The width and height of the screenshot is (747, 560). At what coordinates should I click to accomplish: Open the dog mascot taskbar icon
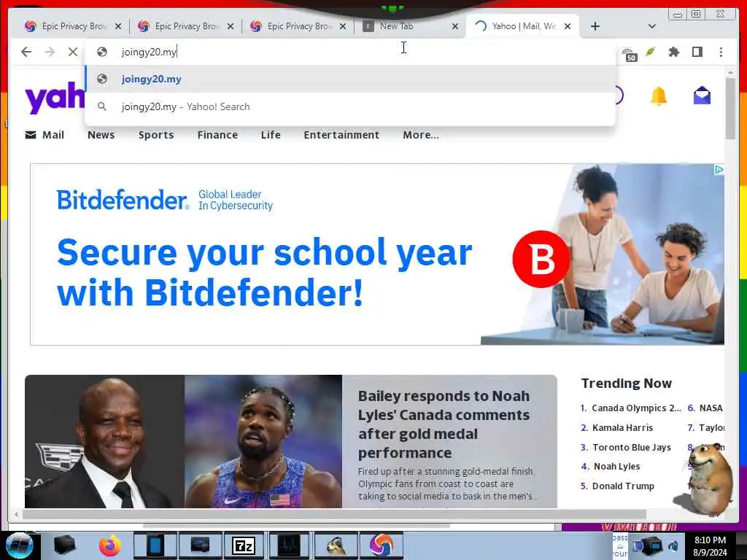click(336, 545)
